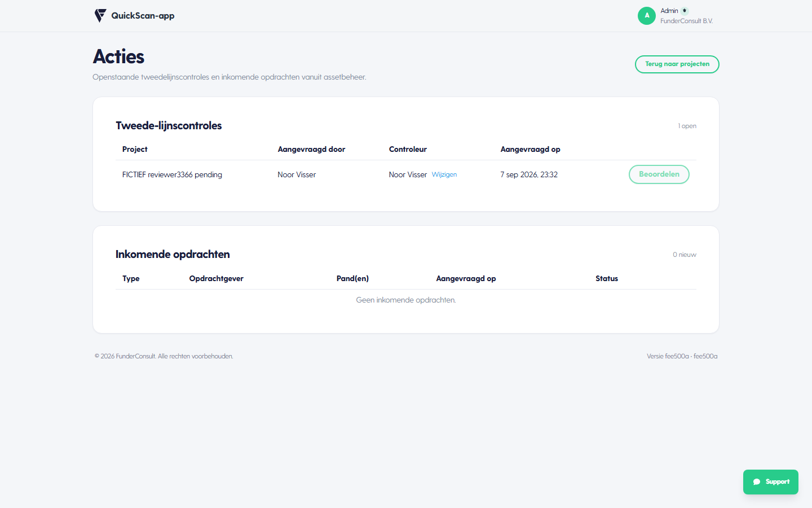Click the QuickScan-app logo icon
Image resolution: width=812 pixels, height=508 pixels.
(x=100, y=15)
